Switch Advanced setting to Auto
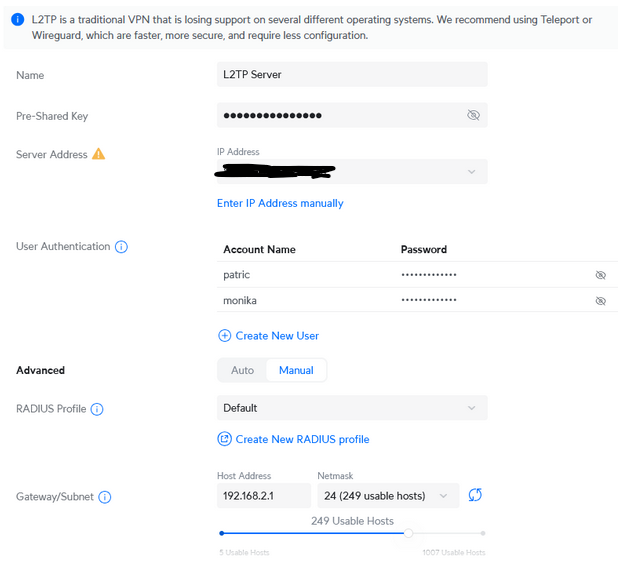This screenshot has width=639, height=581. (x=243, y=370)
